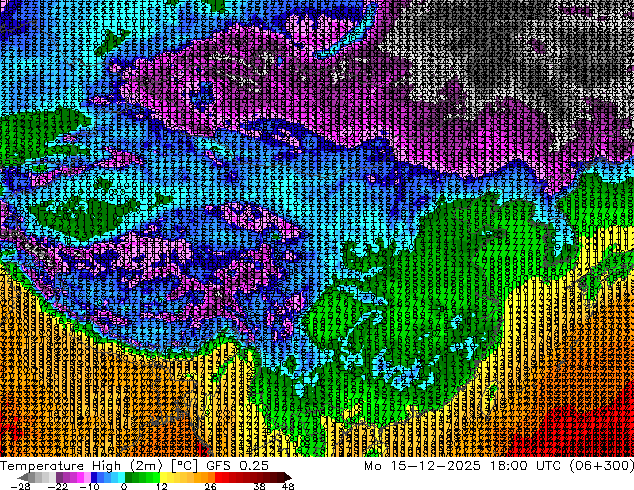Image resolution: width=634 pixels, height=490 pixels.
Task: Click the '-28' legend value
Action: pyautogui.click(x=20, y=486)
